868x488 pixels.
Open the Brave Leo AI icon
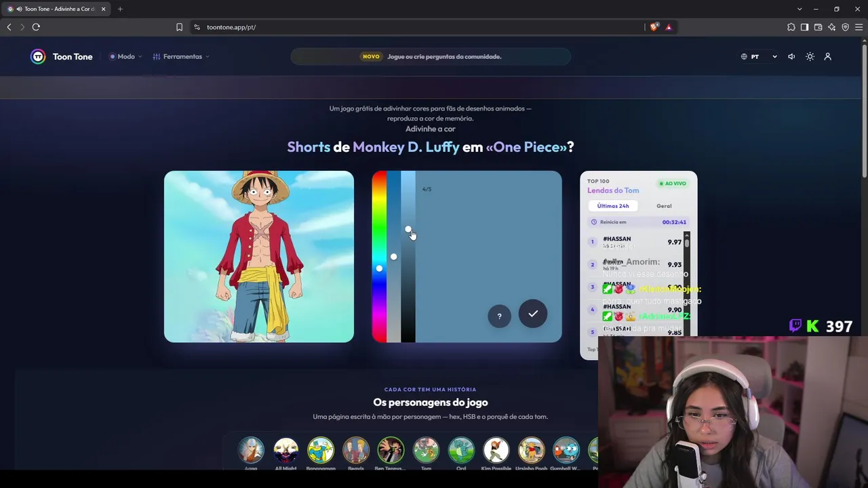(x=831, y=27)
